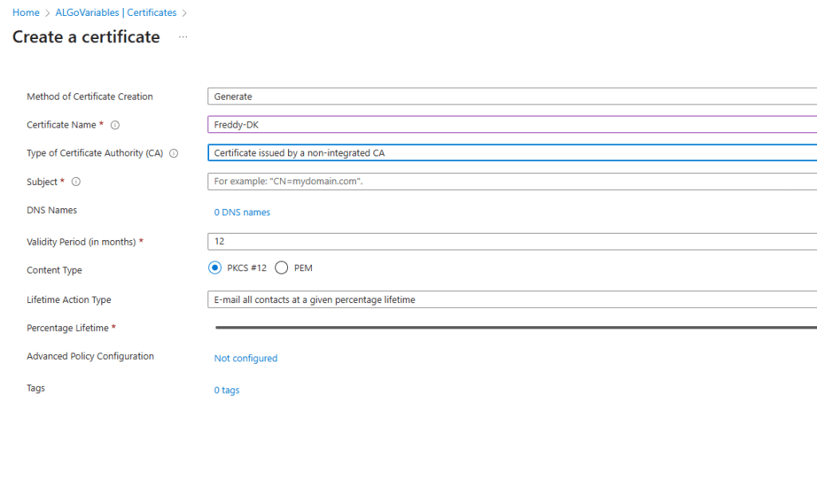Open the 0 tags link
The height and width of the screenshot is (504, 817).
pos(227,390)
